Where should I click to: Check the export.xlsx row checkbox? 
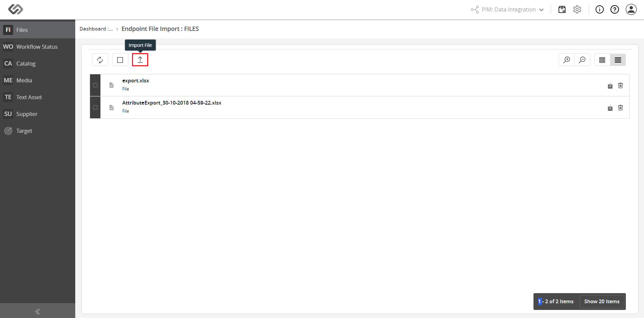point(95,85)
